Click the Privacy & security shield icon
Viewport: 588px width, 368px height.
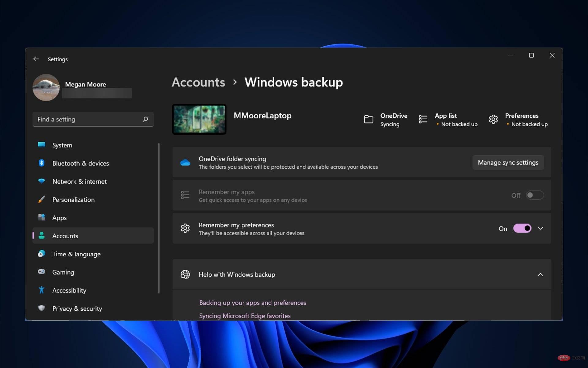coord(42,308)
